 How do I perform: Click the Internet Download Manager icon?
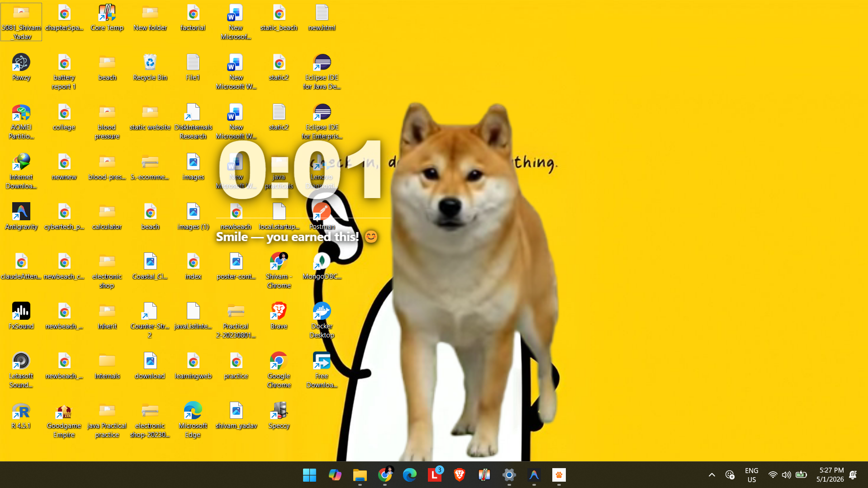(x=21, y=171)
